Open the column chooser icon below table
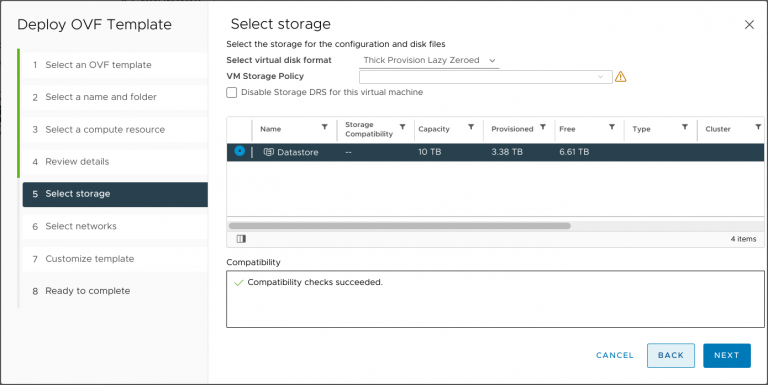 coord(241,239)
